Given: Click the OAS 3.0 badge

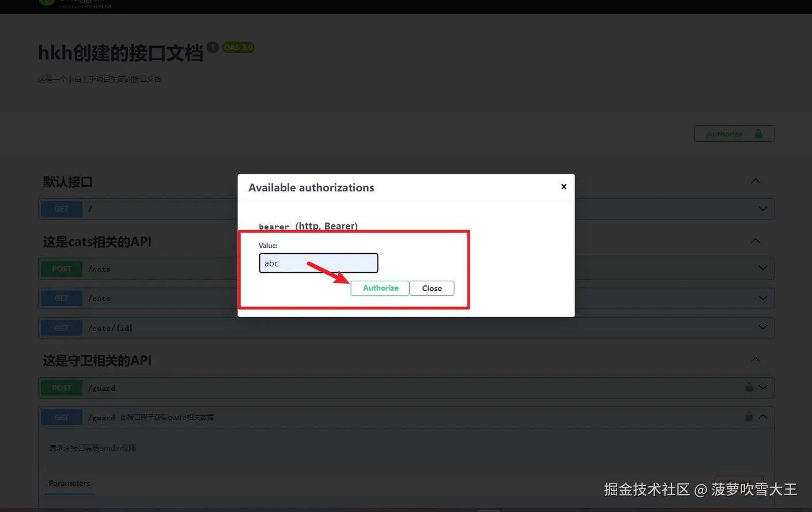Looking at the screenshot, I should (x=238, y=47).
